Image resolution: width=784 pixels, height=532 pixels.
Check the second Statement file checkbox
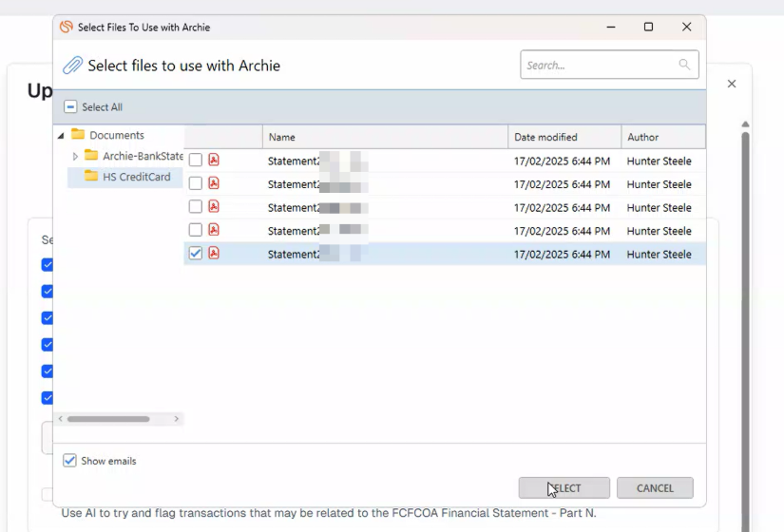(196, 183)
